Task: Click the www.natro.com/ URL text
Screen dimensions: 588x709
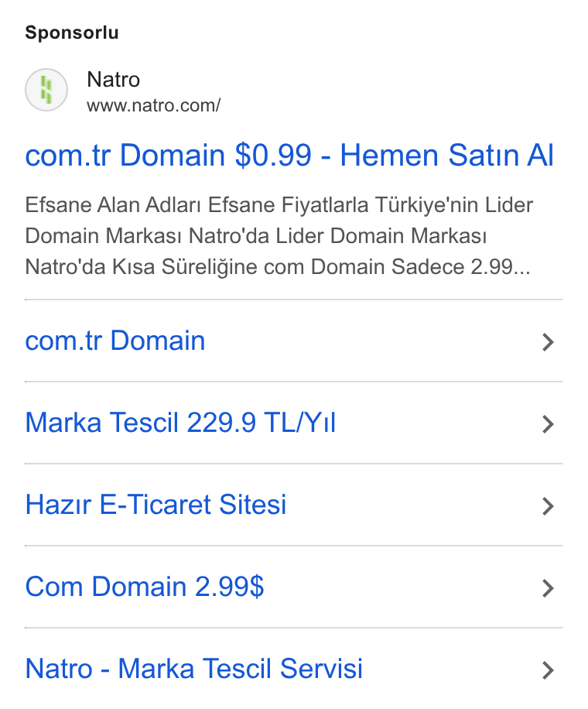Action: [154, 105]
